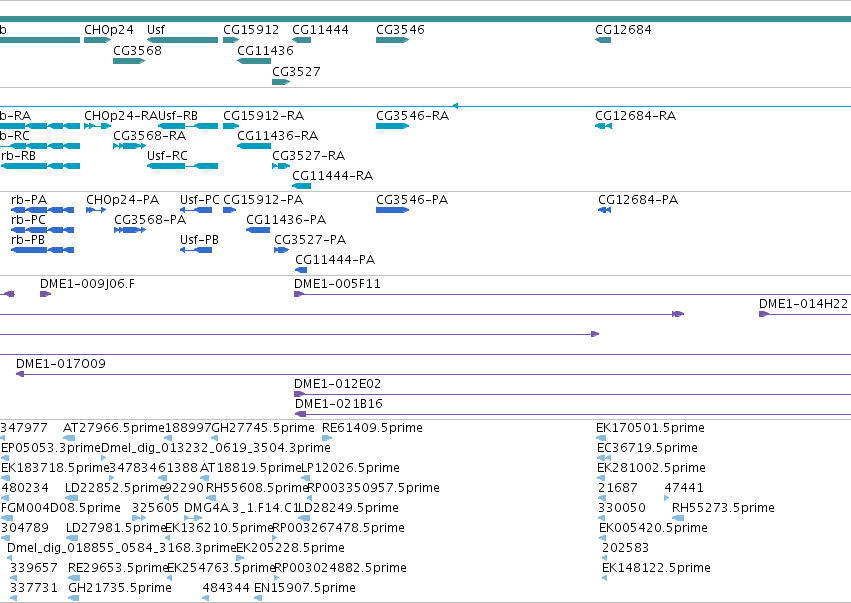Click the CG3568 gene glyph
Screen dimensions: 851x603
(129, 61)
